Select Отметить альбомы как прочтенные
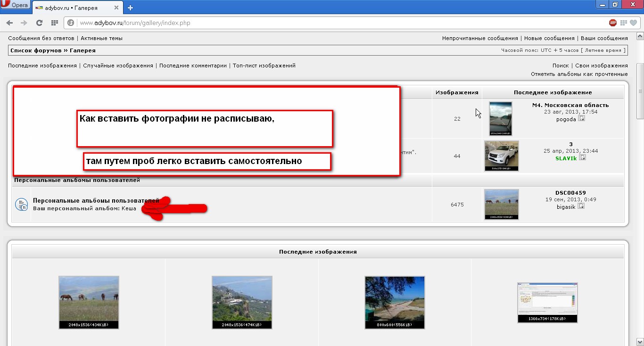 click(x=579, y=74)
